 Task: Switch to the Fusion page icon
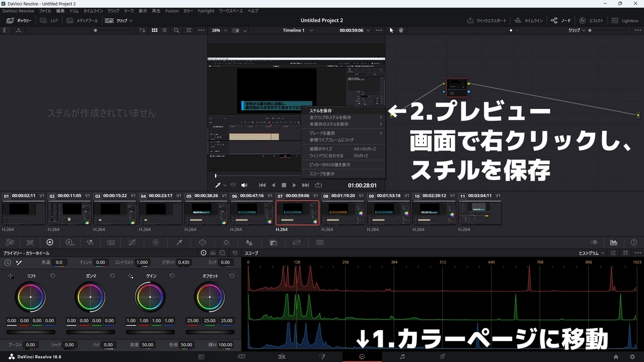[x=323, y=356]
